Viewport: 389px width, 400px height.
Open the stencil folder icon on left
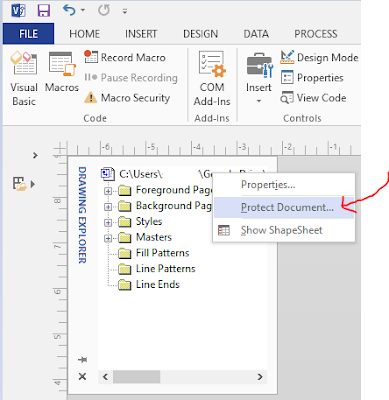[x=20, y=184]
